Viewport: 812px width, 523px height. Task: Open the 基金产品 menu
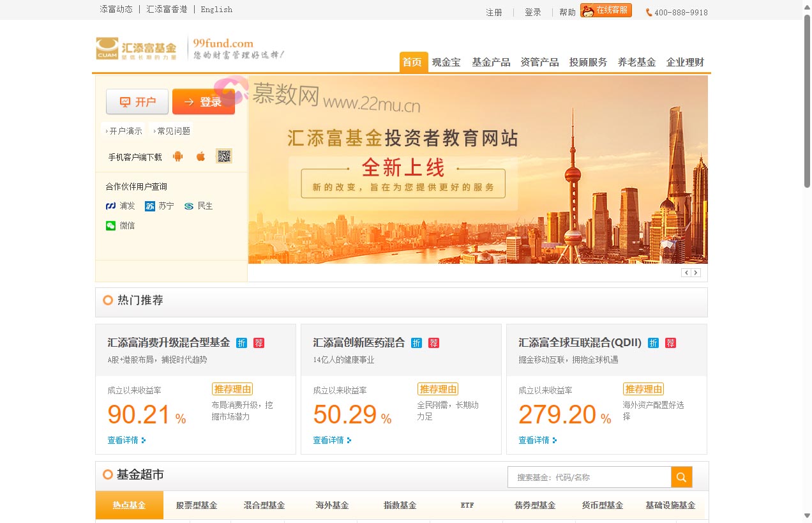(x=491, y=62)
